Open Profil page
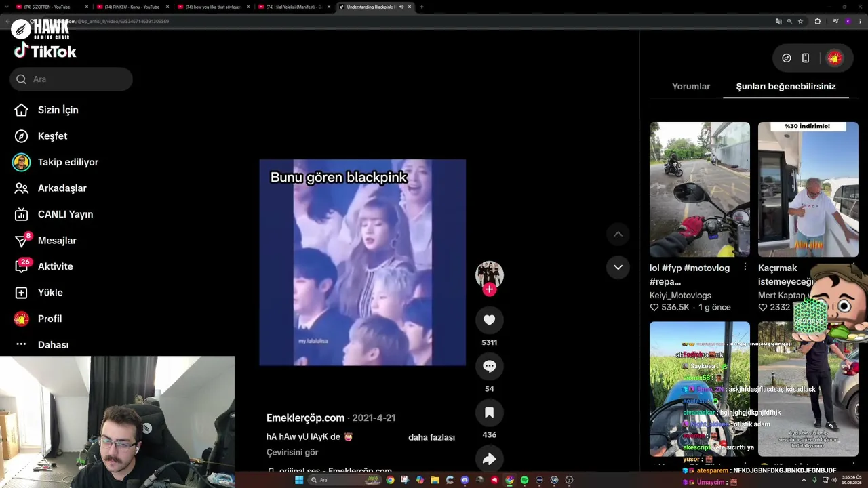 point(50,319)
